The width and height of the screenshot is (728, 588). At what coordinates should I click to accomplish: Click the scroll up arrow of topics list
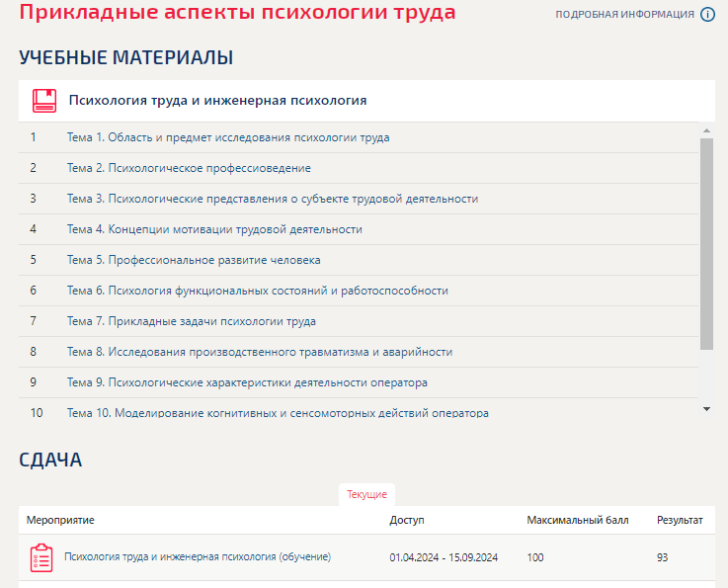[x=706, y=130]
